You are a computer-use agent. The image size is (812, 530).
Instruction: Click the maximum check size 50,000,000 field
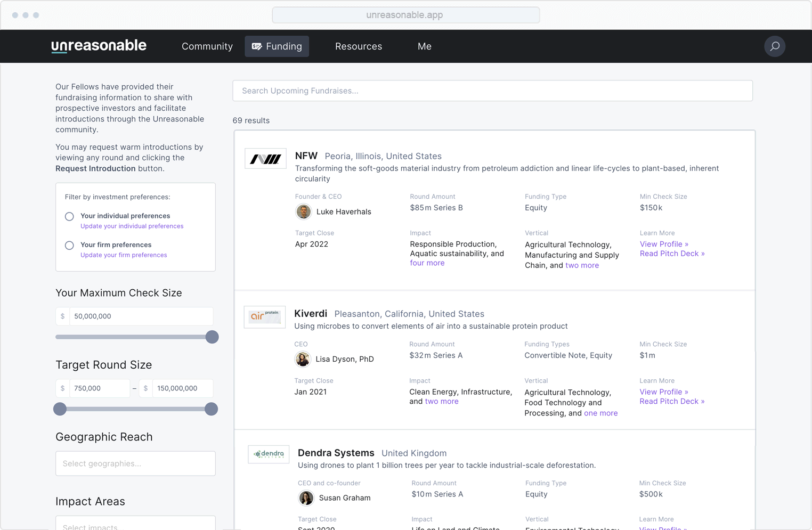141,316
